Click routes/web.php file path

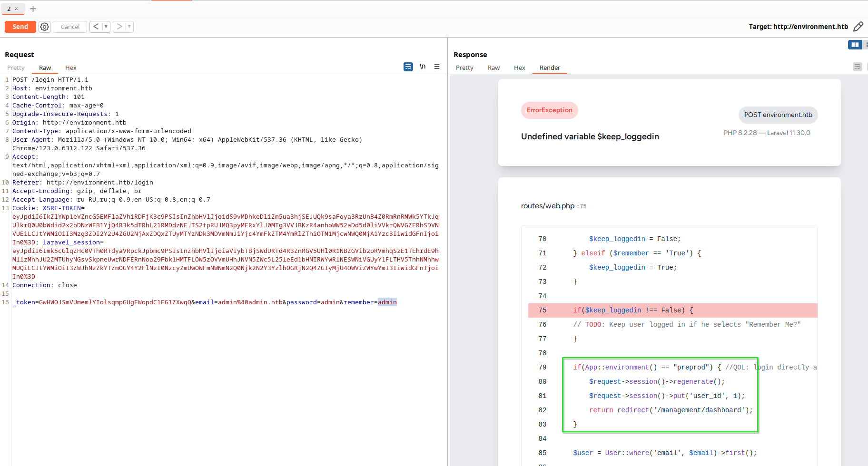548,206
